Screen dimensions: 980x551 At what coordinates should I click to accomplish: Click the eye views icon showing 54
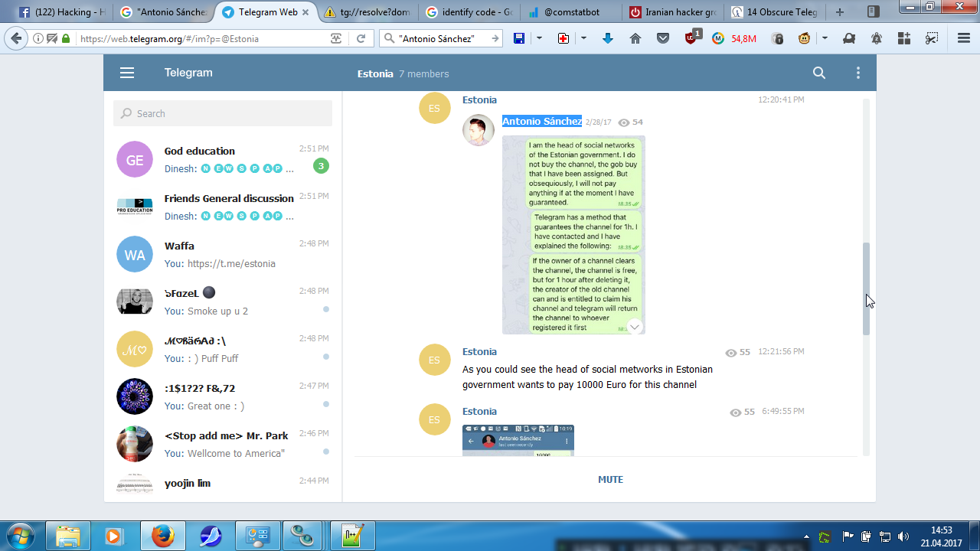pyautogui.click(x=624, y=122)
